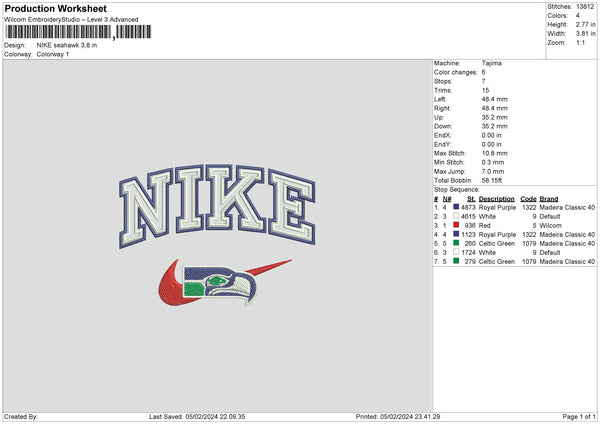This screenshot has width=600, height=424.
Task: Select 'Red' description in stop 3 row
Action: point(484,226)
